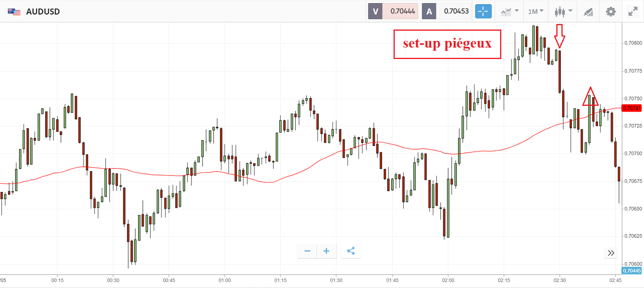Click the AUDUSD flag icon
644x288 pixels.
point(14,12)
